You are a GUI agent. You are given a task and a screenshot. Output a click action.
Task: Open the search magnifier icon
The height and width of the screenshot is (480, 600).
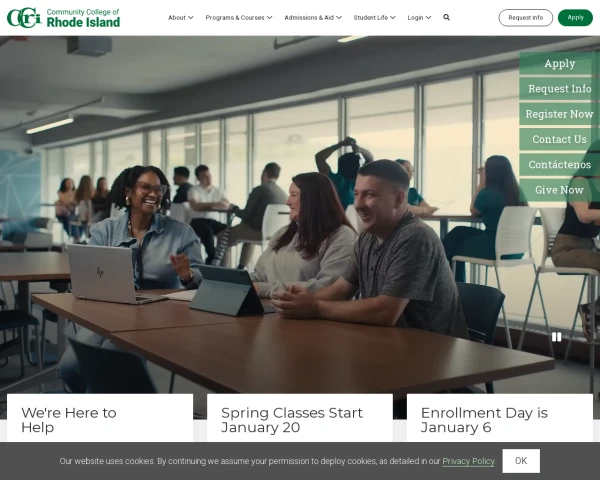(446, 17)
